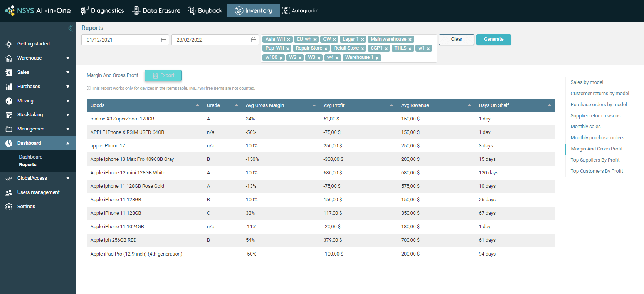Image resolution: width=644 pixels, height=294 pixels.
Task: Remove w4 warehouse tag
Action: tap(337, 58)
